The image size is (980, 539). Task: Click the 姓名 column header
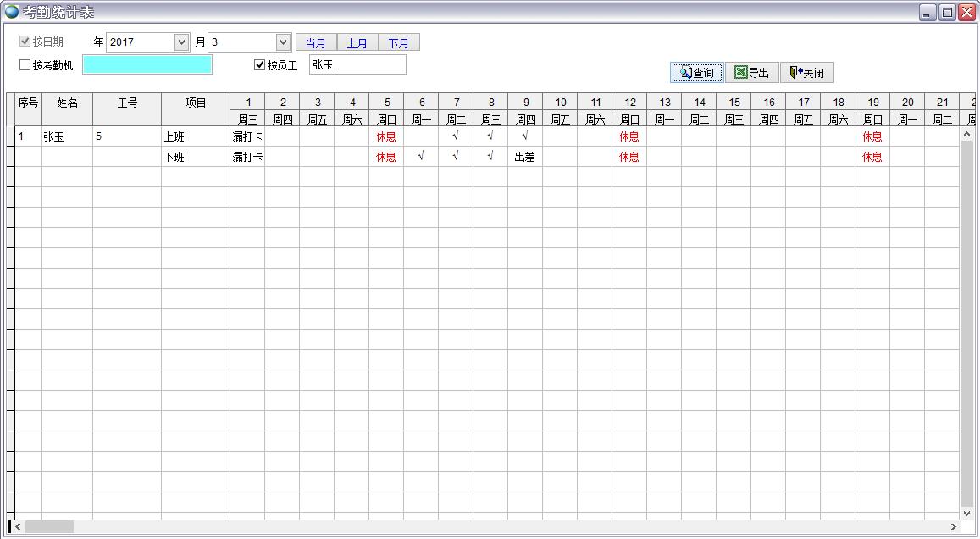point(67,103)
